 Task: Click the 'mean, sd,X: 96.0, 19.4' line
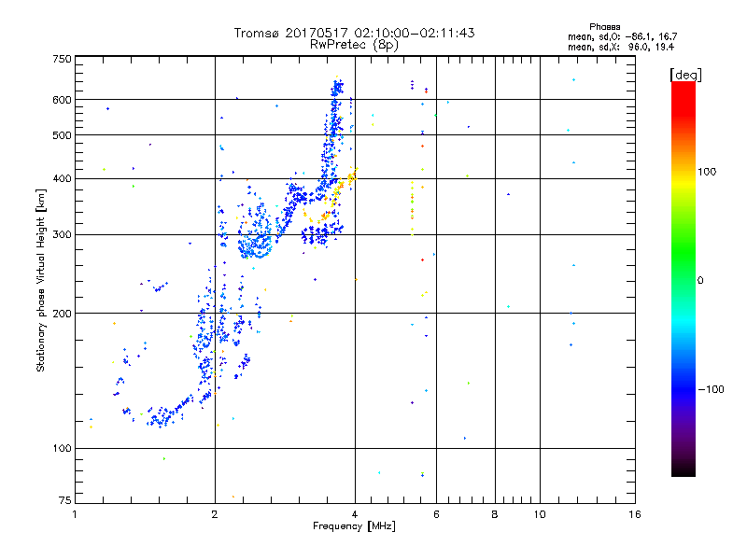(x=621, y=47)
